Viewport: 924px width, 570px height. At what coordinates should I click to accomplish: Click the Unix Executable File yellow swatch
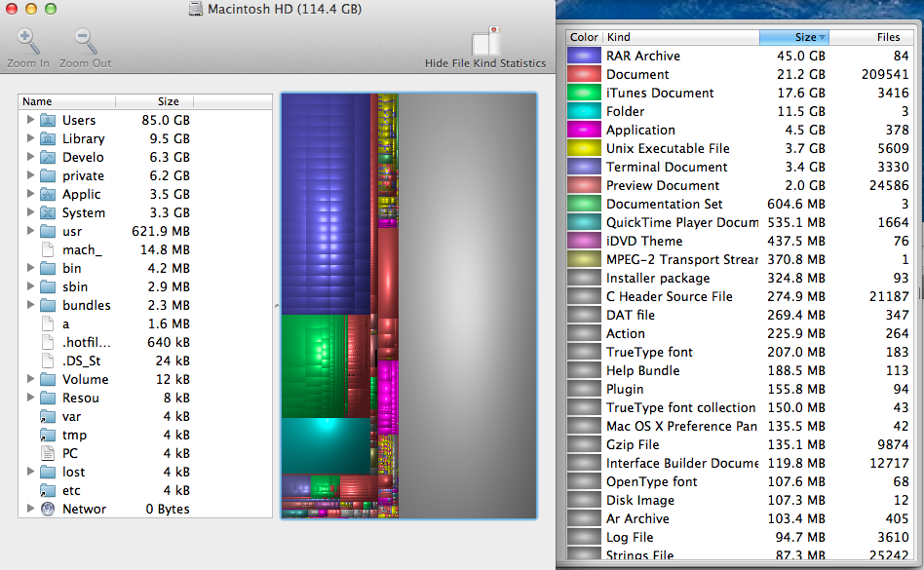(584, 148)
